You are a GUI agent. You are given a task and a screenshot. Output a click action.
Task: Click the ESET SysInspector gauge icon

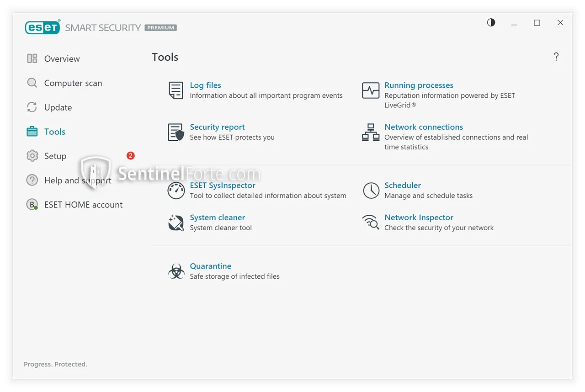pos(176,191)
